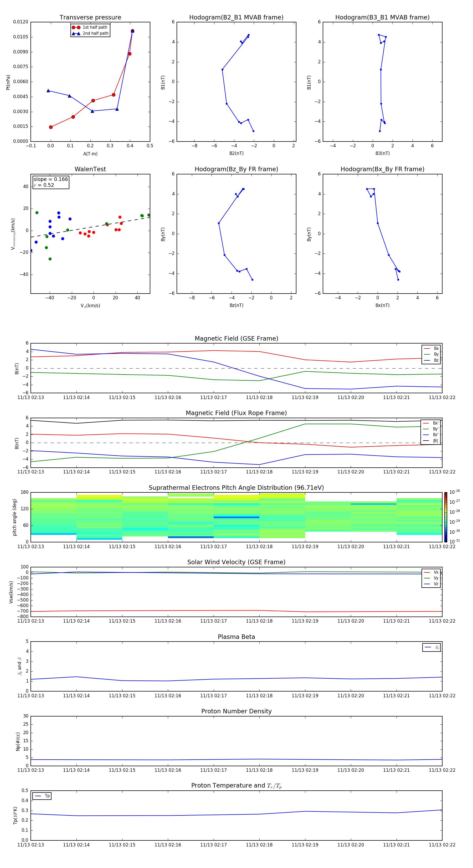This screenshot has height=868, width=473.
Task: Select the "Bx" entry in GSE legend
Action: tap(431, 349)
